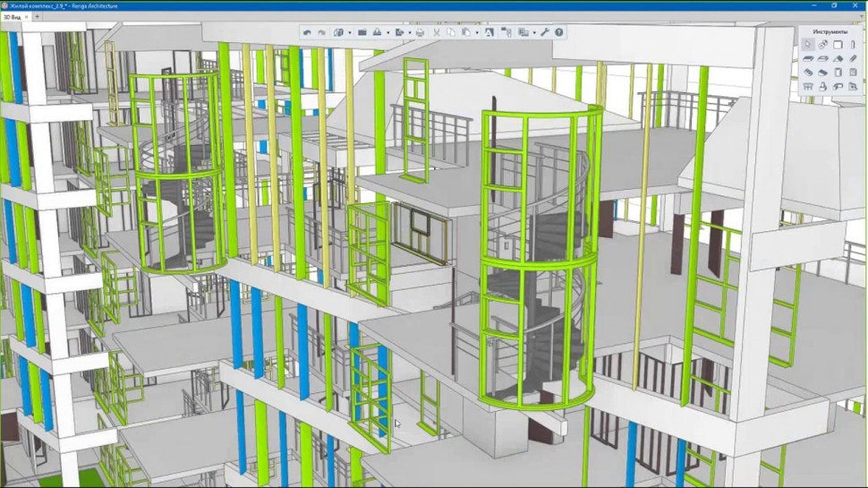Close the 3D Вид tab
868x488 pixels.
25,16
